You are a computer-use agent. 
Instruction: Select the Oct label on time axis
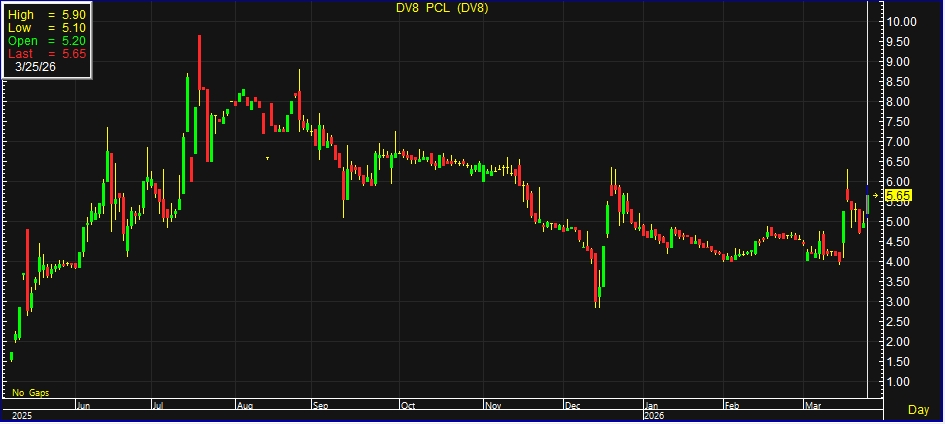click(x=407, y=406)
